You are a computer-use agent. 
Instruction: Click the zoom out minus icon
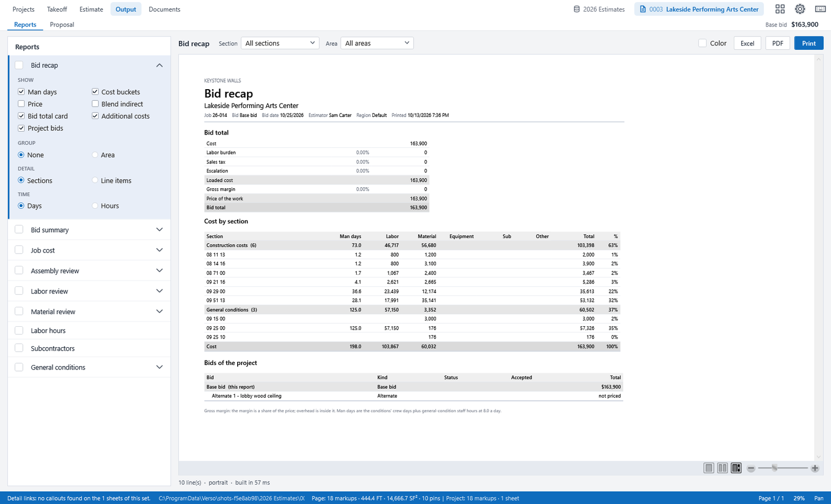751,469
